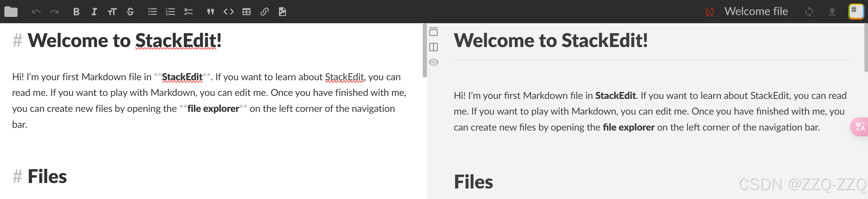Click the editor pane scrollbar
The height and width of the screenshot is (199, 868).
click(424, 51)
